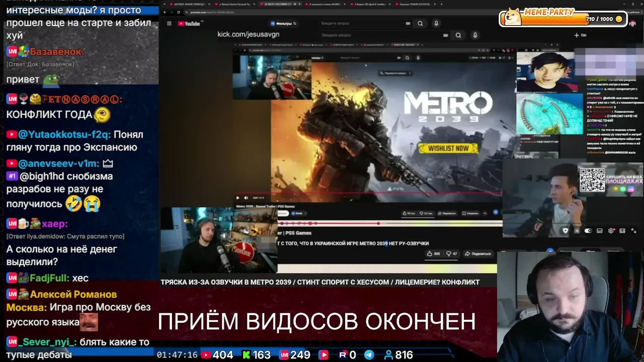Like the stream video with 595 thumbs-up
Image resolution: width=644 pixels, height=362 pixels.
434,253
